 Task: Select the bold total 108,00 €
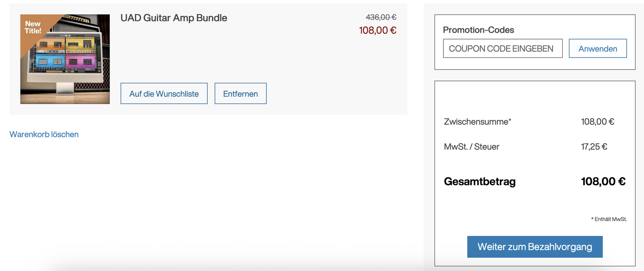[603, 181]
